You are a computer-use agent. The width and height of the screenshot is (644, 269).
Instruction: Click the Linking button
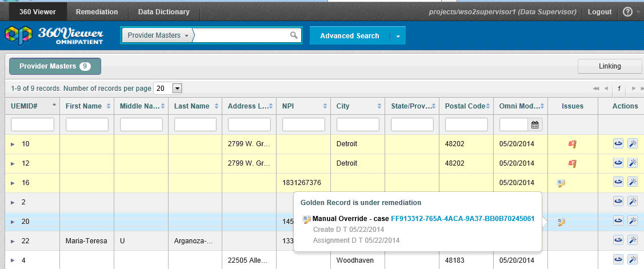610,66
